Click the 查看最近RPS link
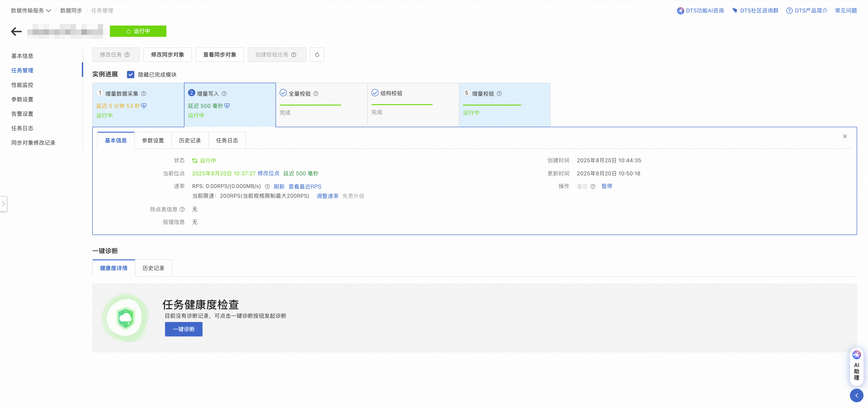 tap(305, 186)
